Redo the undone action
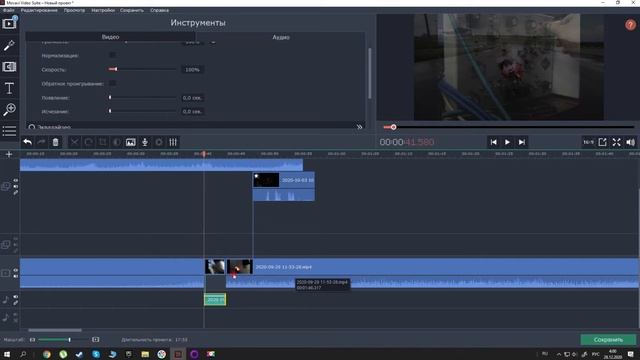The image size is (640, 360). (x=41, y=142)
